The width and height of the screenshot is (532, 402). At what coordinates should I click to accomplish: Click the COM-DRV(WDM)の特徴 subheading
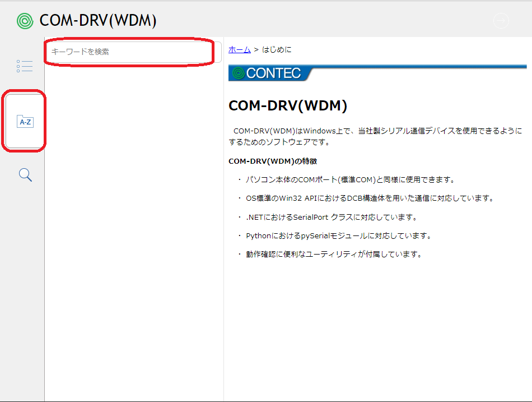click(x=273, y=161)
